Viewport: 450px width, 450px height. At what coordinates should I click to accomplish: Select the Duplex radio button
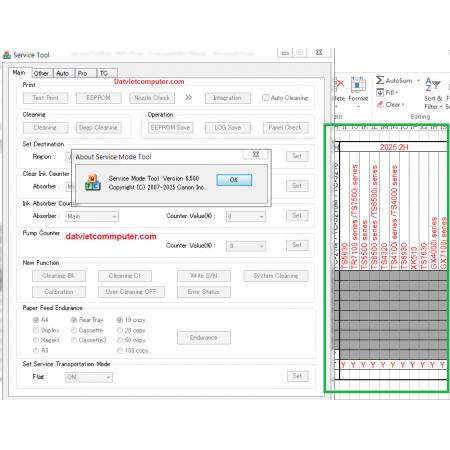(36, 330)
